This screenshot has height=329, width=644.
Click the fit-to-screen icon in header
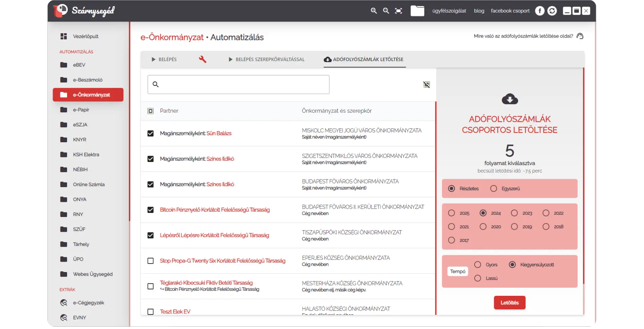(x=398, y=11)
